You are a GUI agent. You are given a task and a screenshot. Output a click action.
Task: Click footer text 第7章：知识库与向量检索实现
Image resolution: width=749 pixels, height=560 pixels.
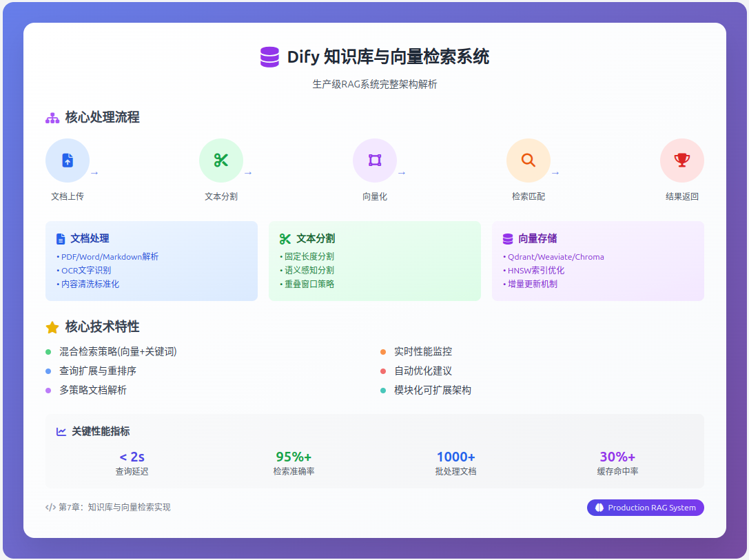pyautogui.click(x=114, y=507)
